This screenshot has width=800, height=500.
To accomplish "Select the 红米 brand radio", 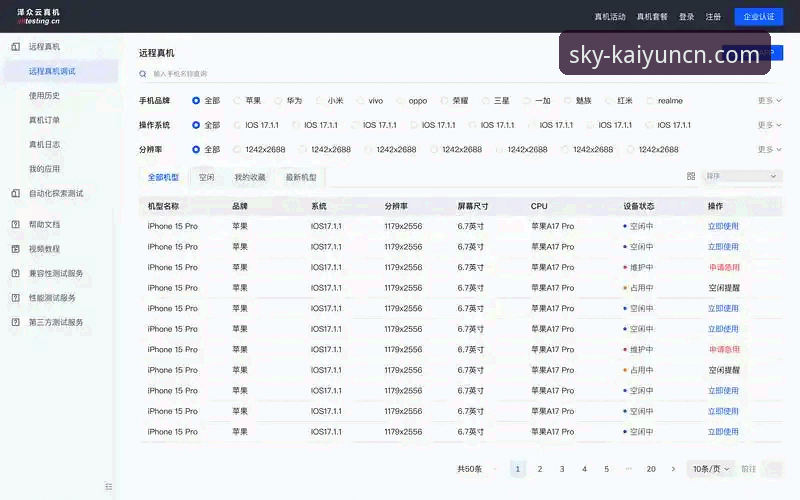I will pyautogui.click(x=609, y=101).
